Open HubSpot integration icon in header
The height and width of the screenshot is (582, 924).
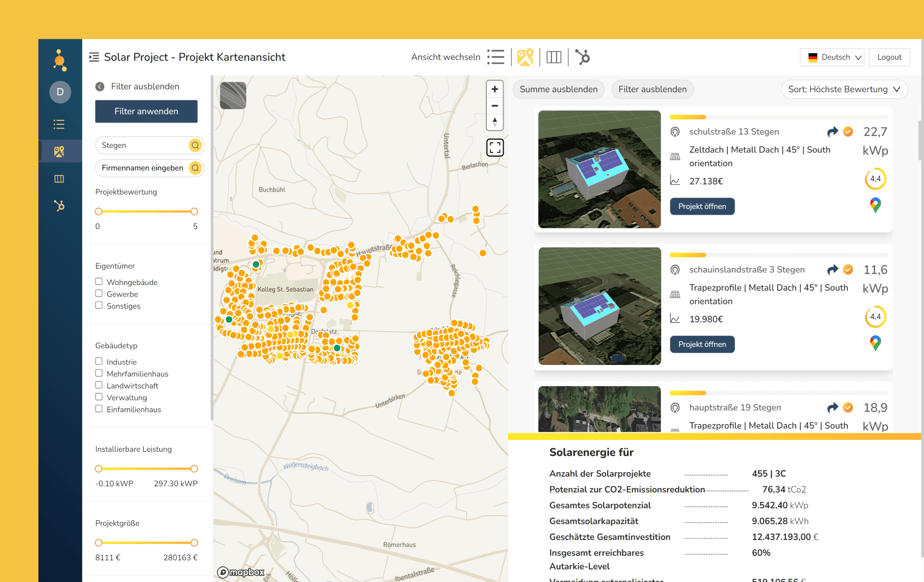tap(583, 57)
